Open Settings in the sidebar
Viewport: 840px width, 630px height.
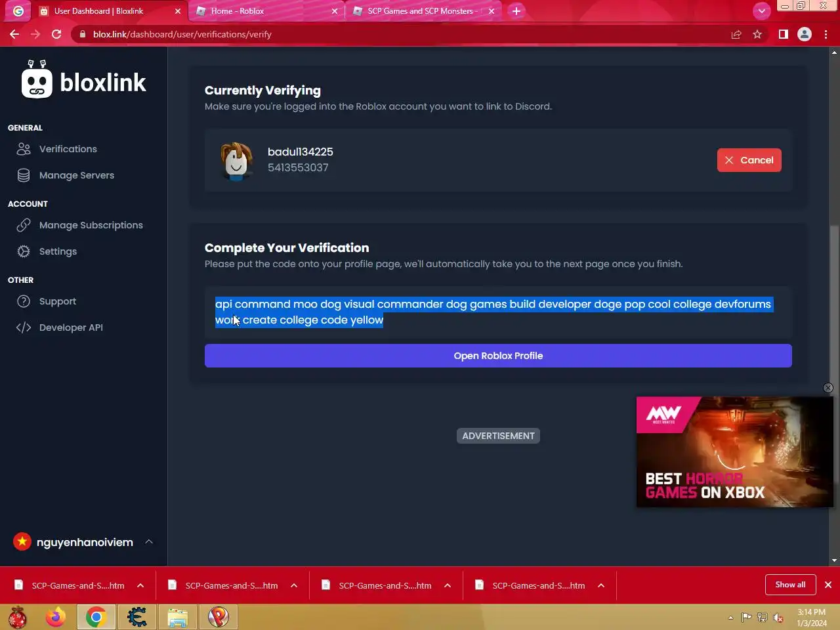(x=58, y=251)
